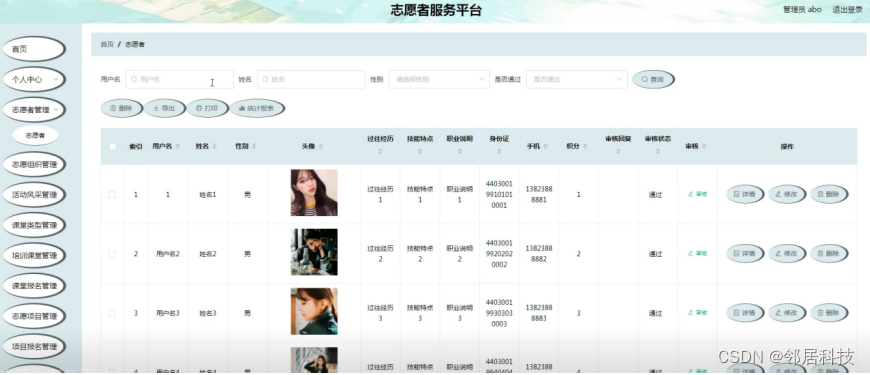Click 删除 delete for row 姓名3
The image size is (870, 375).
tap(829, 313)
